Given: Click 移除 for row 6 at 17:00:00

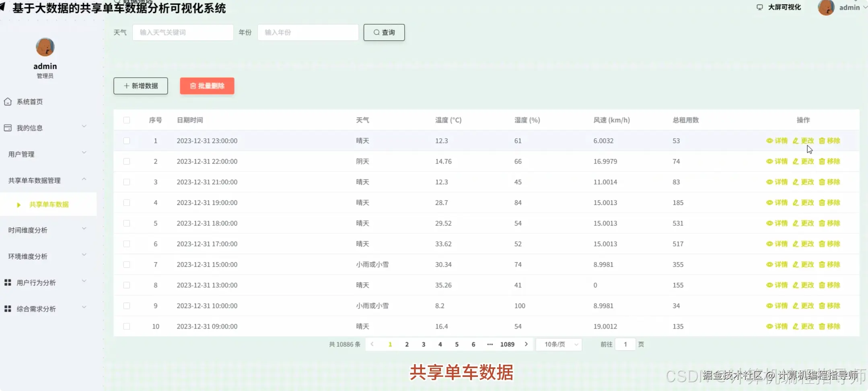Looking at the screenshot, I should coord(829,244).
